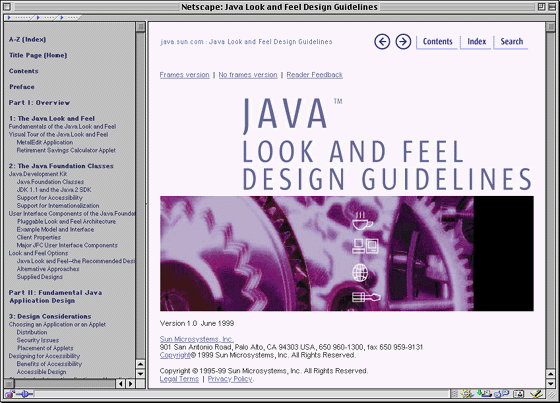560x403 pixels.
Task: Open Fundamentals of the Java Look and Feel
Action: (x=62, y=126)
